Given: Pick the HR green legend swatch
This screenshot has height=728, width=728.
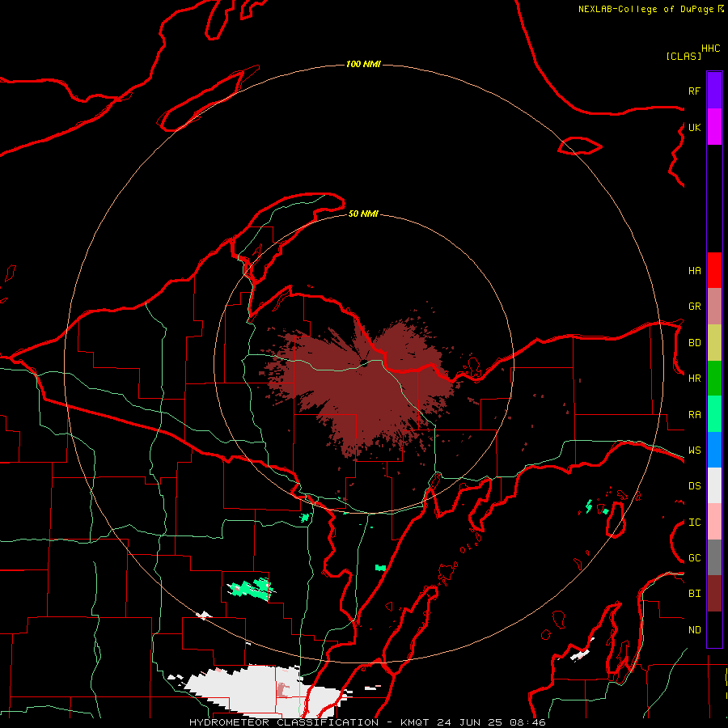Looking at the screenshot, I should [714, 379].
